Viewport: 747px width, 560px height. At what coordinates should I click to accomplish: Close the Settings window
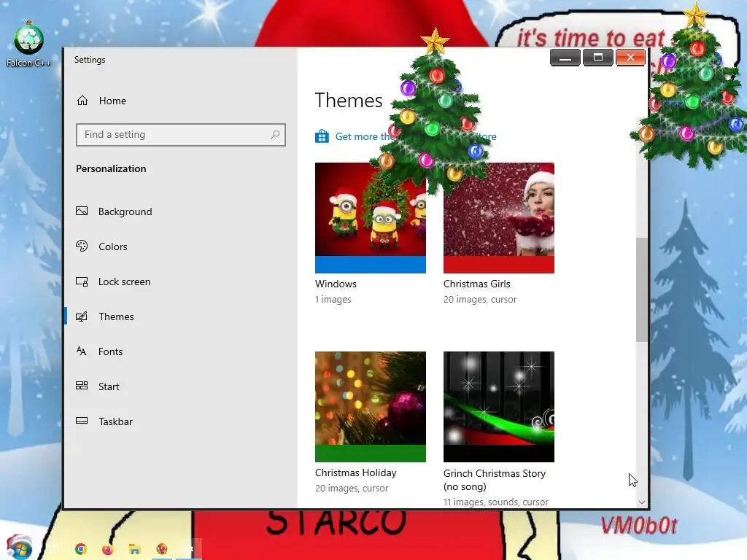coord(630,58)
